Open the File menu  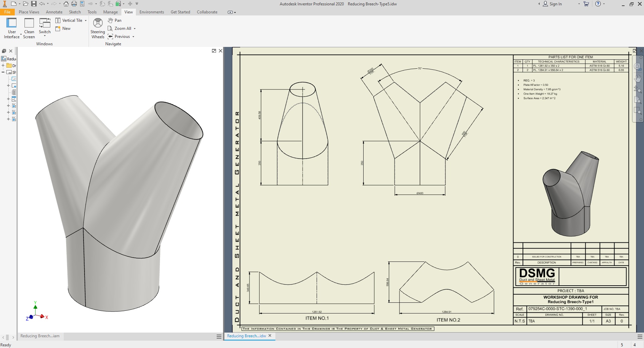[7, 12]
